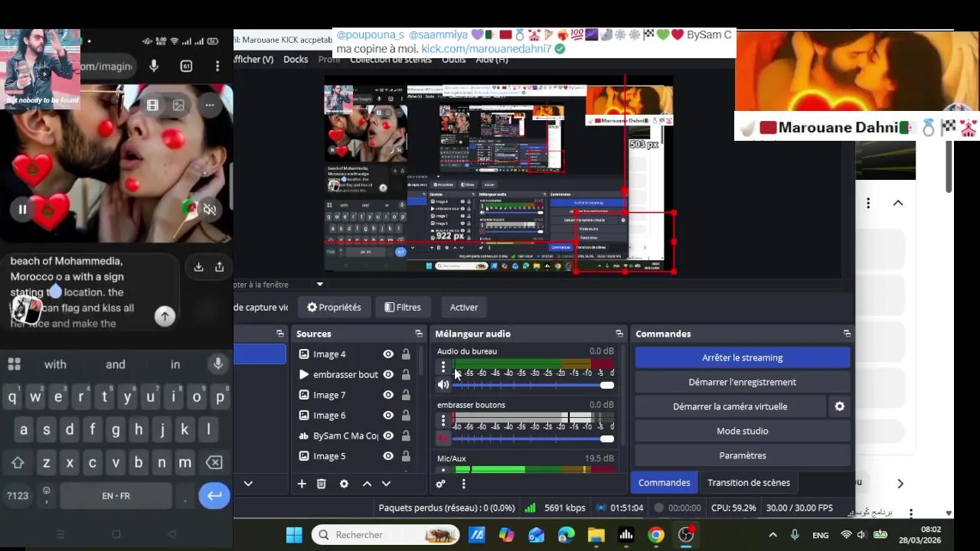The width and height of the screenshot is (980, 551).
Task: Hide Image 4 source
Action: tap(388, 354)
